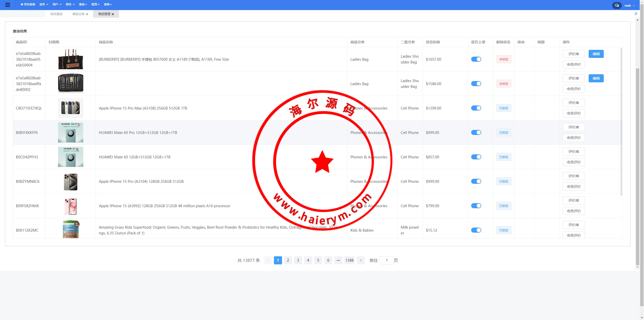Click 编辑 for first Burberry product
Viewport: 644px width, 320px height.
point(596,54)
